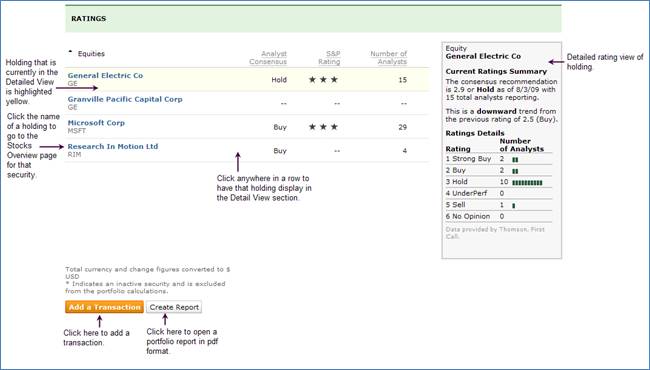Click the Create Report button
Viewport: 650px width, 370px height.
click(174, 307)
